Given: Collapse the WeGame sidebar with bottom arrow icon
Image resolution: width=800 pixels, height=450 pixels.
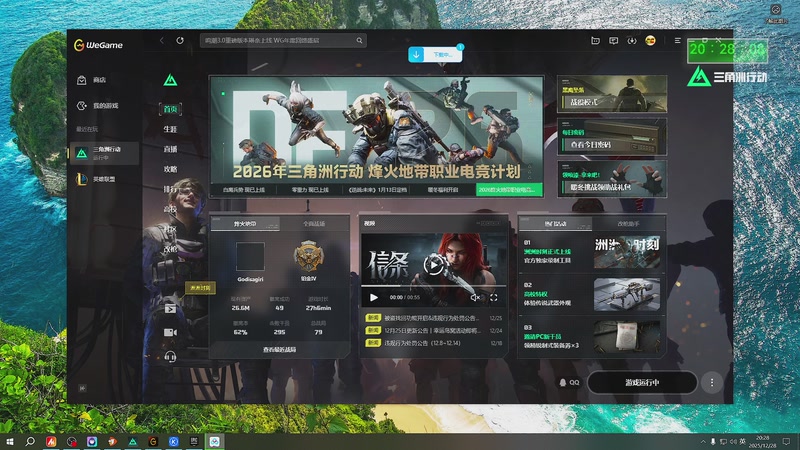Looking at the screenshot, I should point(82,388).
